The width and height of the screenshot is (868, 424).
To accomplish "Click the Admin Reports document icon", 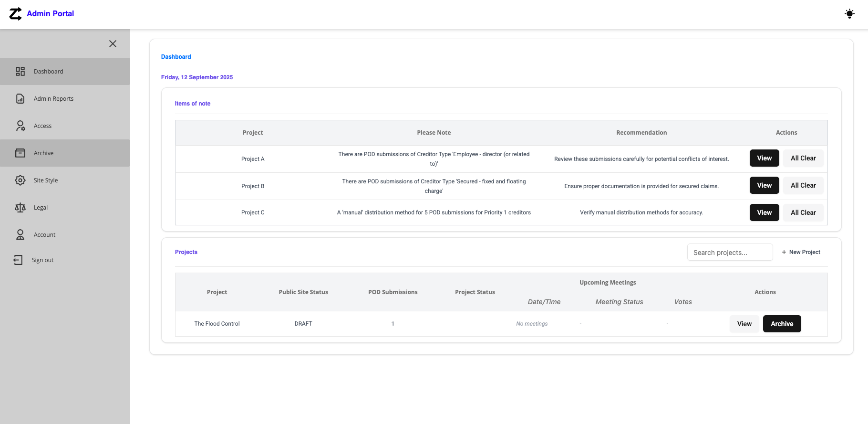I will pyautogui.click(x=20, y=99).
